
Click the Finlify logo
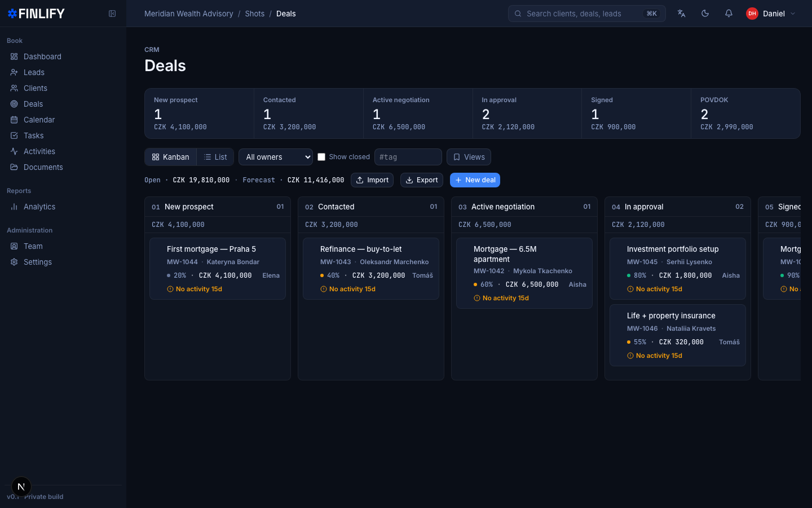point(36,14)
